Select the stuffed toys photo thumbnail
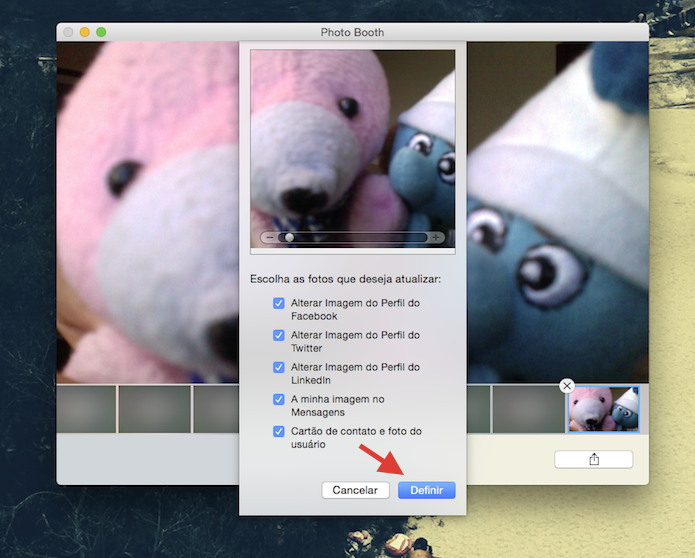The image size is (695, 558). coord(604,409)
